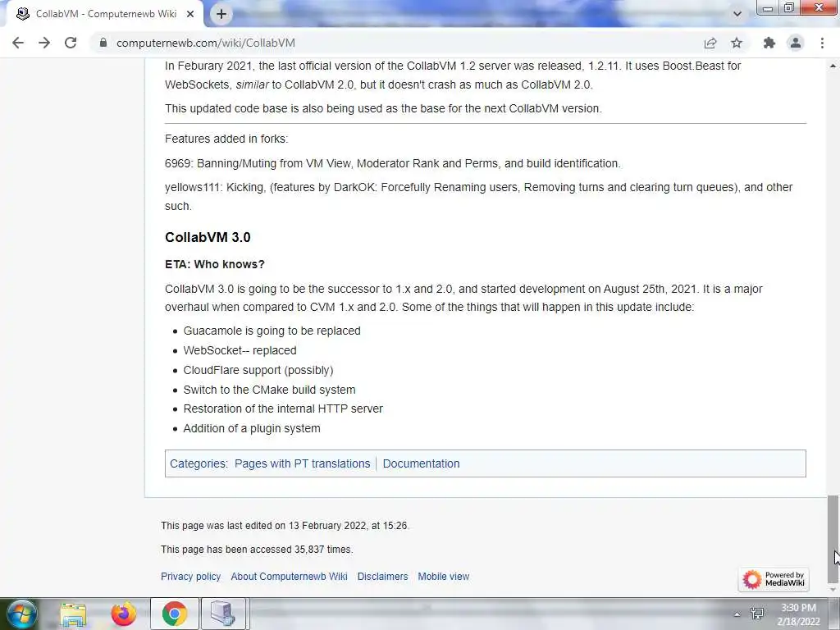Open the Disclaimers link

click(x=382, y=577)
